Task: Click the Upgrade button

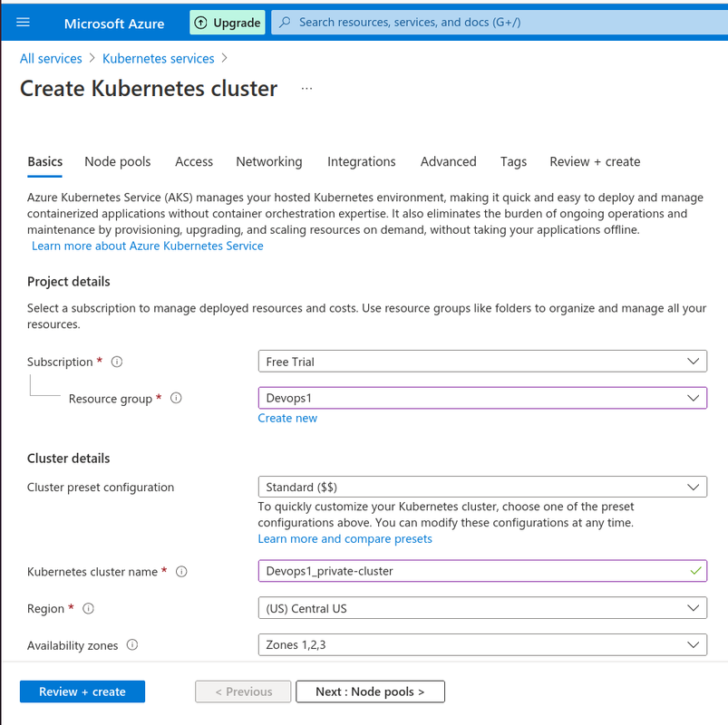Action: pos(228,23)
